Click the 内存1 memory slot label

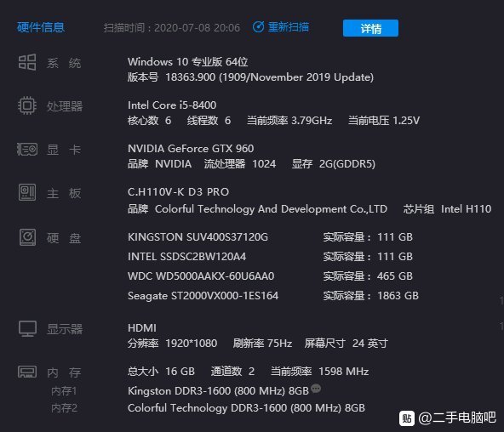tap(64, 391)
